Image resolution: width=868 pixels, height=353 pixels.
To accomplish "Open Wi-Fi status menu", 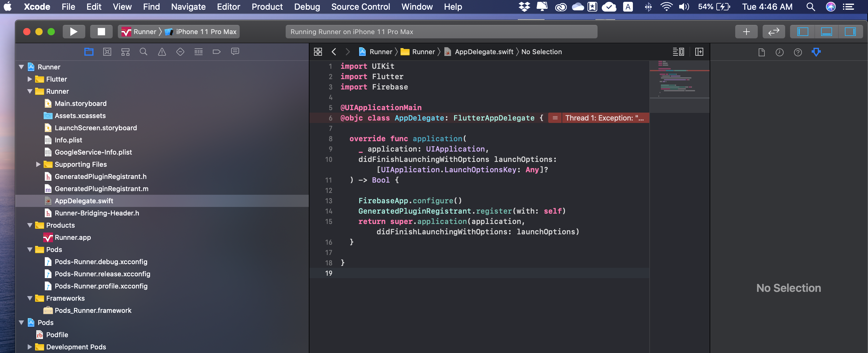I will 666,7.
